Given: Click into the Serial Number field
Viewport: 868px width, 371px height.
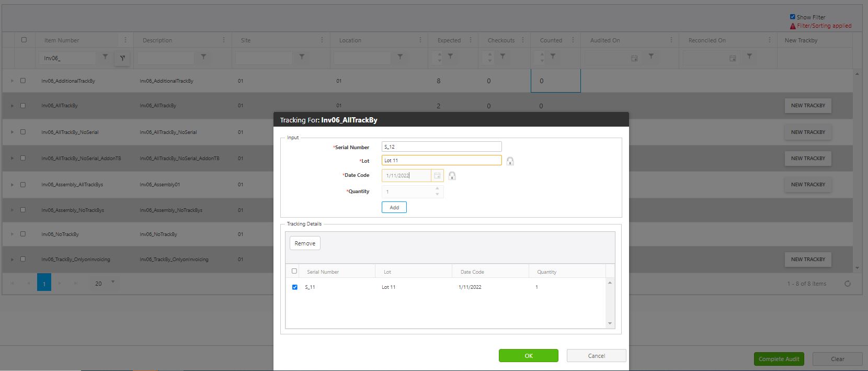Looking at the screenshot, I should (x=441, y=147).
